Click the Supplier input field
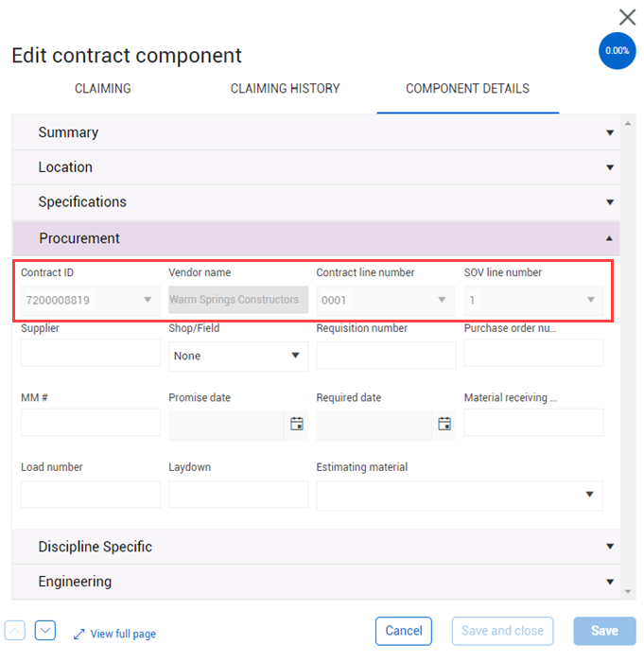Viewport: 644px width, 662px height. coord(91,353)
